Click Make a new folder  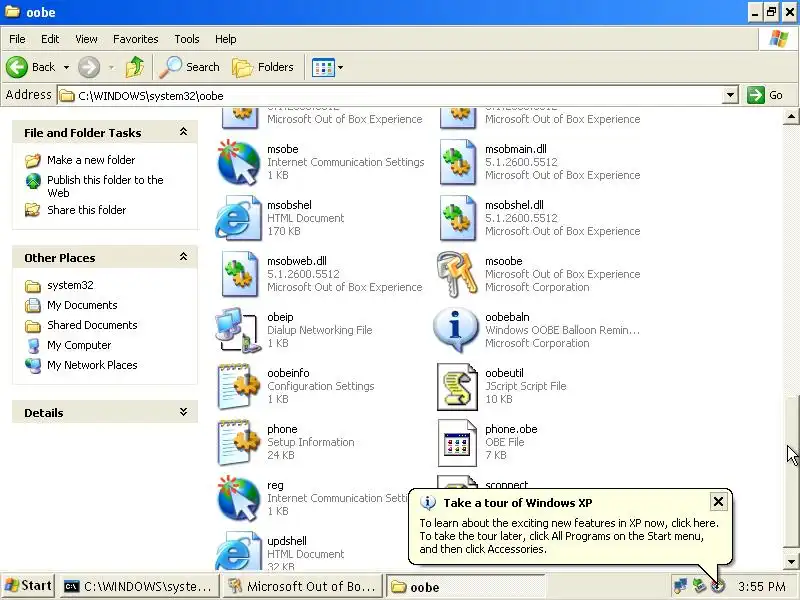(91, 160)
